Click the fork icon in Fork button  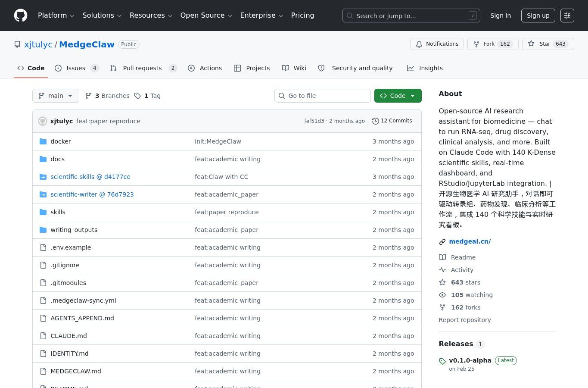click(x=476, y=44)
